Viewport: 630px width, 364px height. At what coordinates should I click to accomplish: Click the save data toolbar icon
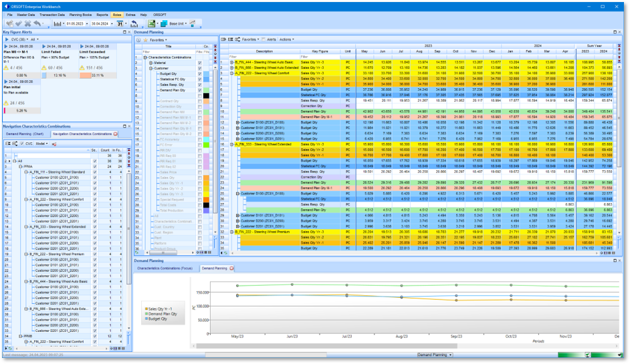point(9,23)
